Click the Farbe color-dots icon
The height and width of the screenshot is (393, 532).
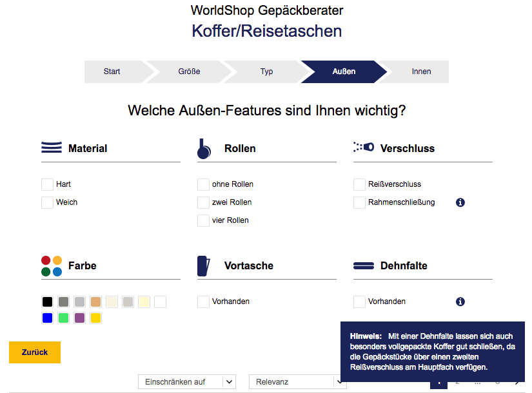tap(52, 264)
